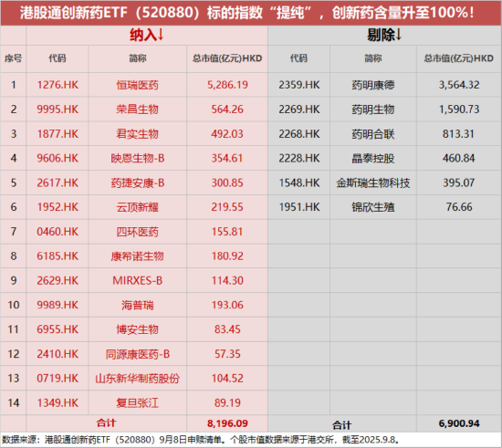Click the value 813.31
Image resolution: width=502 pixels, height=448 pixels.
pos(459,134)
